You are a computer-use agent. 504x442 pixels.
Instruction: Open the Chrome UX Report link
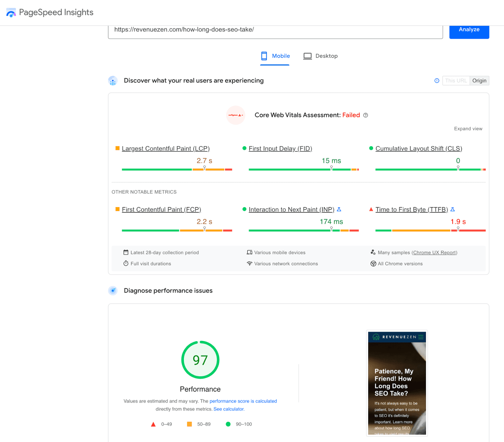434,252
